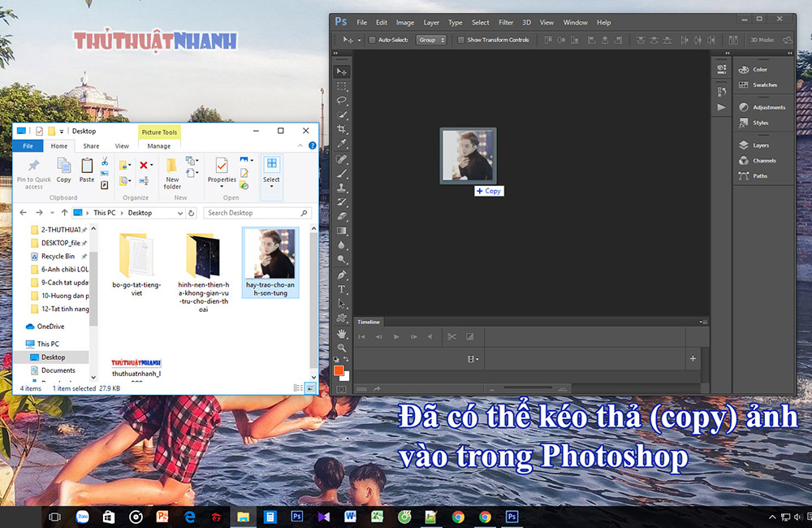Switch to Explorer Share tab
Viewport: 812px width, 528px height.
click(91, 146)
